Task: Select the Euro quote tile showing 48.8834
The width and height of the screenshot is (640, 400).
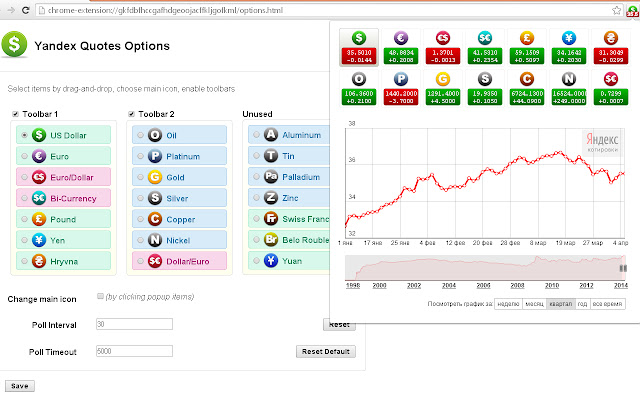Action: point(401,47)
